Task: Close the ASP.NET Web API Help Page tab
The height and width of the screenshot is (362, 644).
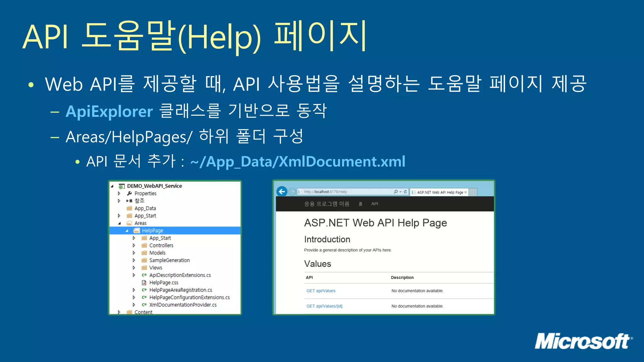Action: (466, 192)
